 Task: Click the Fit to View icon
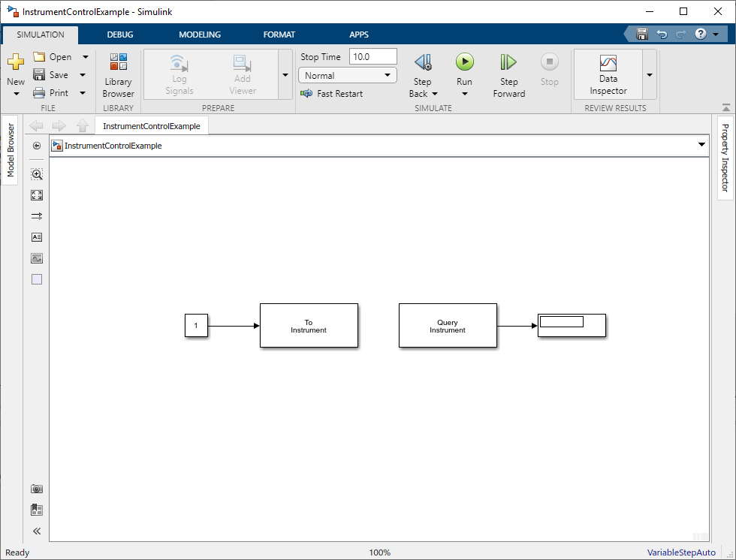37,195
